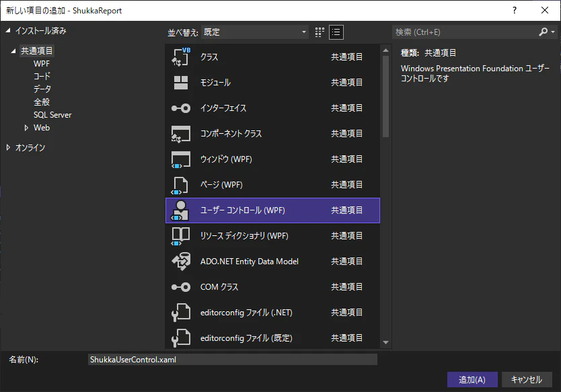Click ページ (WPF) name text
This screenshot has width=561, height=392.
[x=221, y=184]
